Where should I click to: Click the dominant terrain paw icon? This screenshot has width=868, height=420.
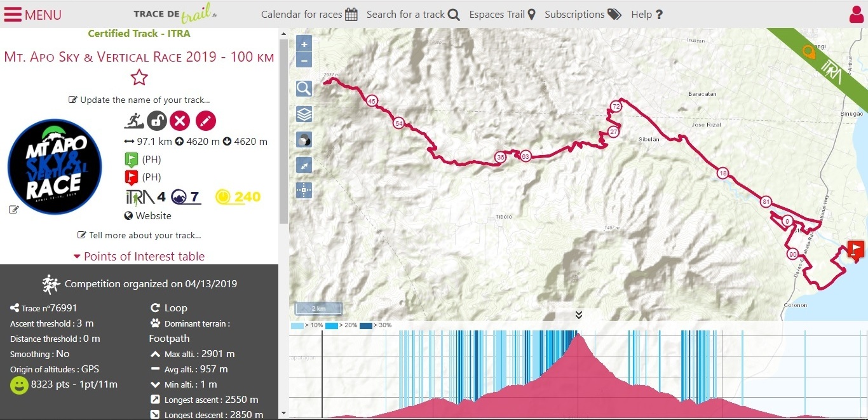pyautogui.click(x=155, y=323)
